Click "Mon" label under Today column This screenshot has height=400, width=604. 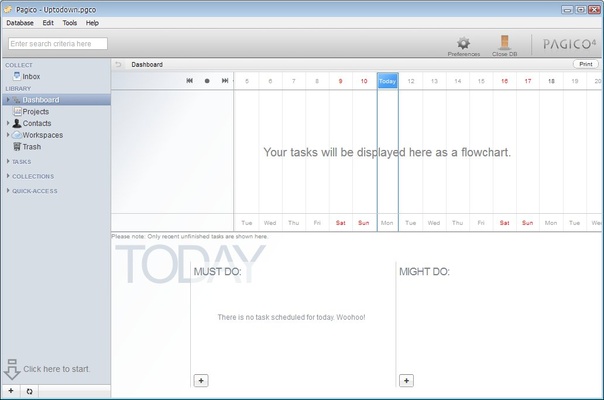[x=387, y=223]
